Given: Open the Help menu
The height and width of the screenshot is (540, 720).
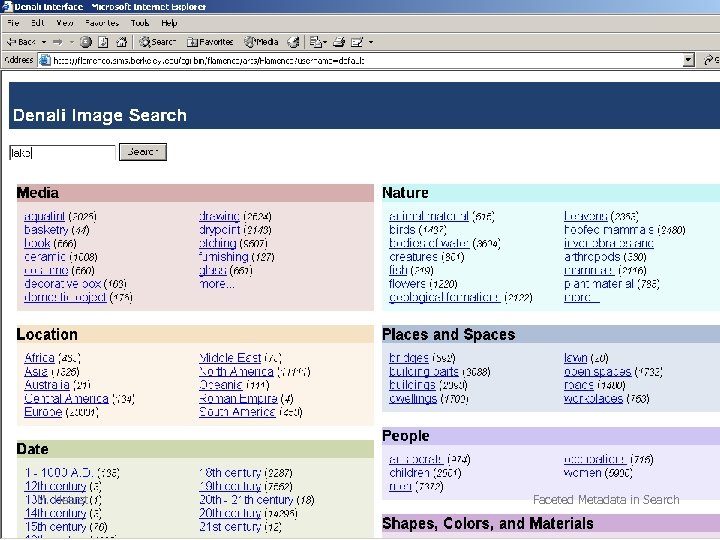Looking at the screenshot, I should click(x=169, y=23).
